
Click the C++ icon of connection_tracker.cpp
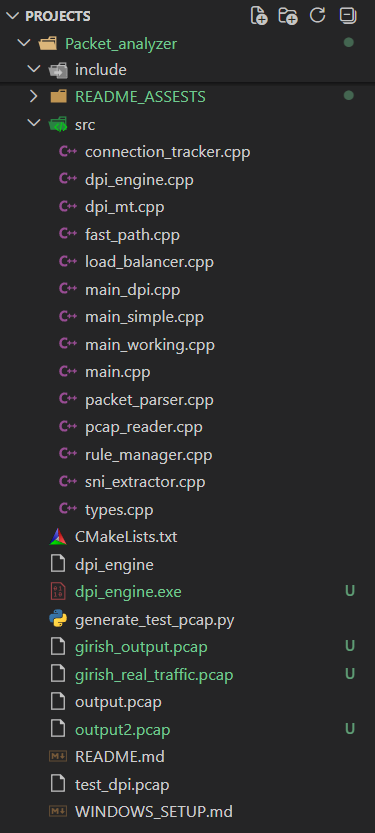68,152
